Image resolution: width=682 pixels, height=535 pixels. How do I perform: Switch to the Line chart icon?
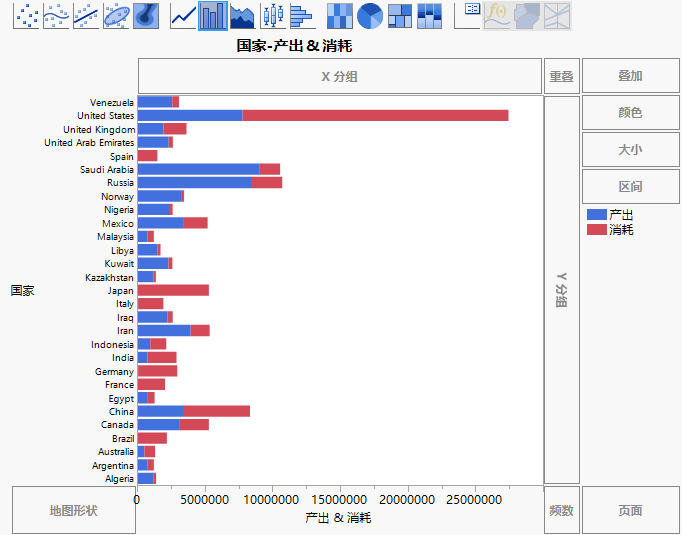[x=183, y=15]
